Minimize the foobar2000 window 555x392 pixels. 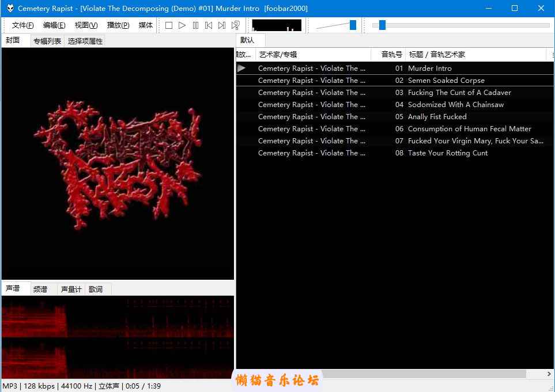[x=489, y=8]
